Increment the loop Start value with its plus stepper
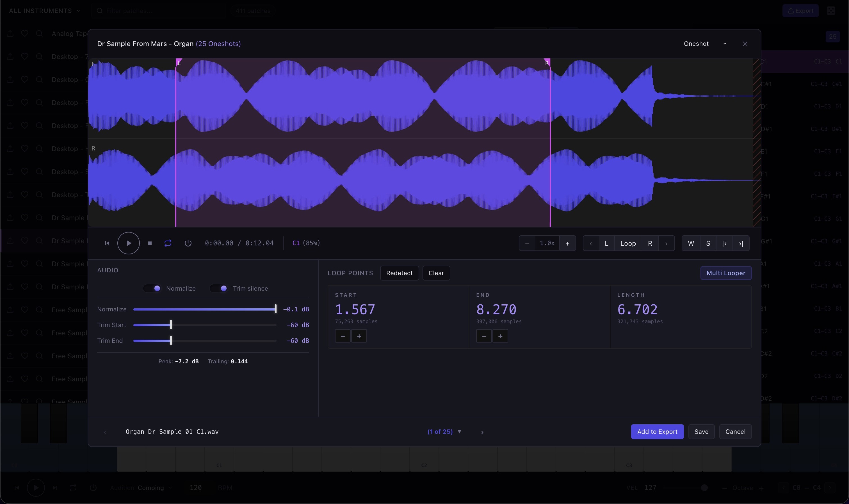849x504 pixels. [x=359, y=336]
